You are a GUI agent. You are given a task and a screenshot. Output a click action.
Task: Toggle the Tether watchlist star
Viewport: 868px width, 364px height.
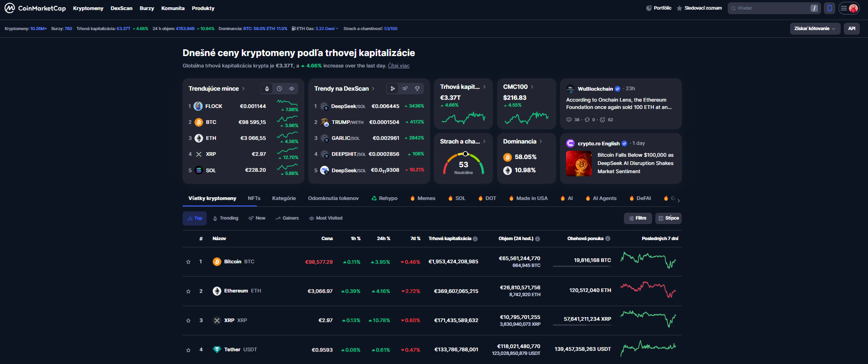(x=188, y=350)
